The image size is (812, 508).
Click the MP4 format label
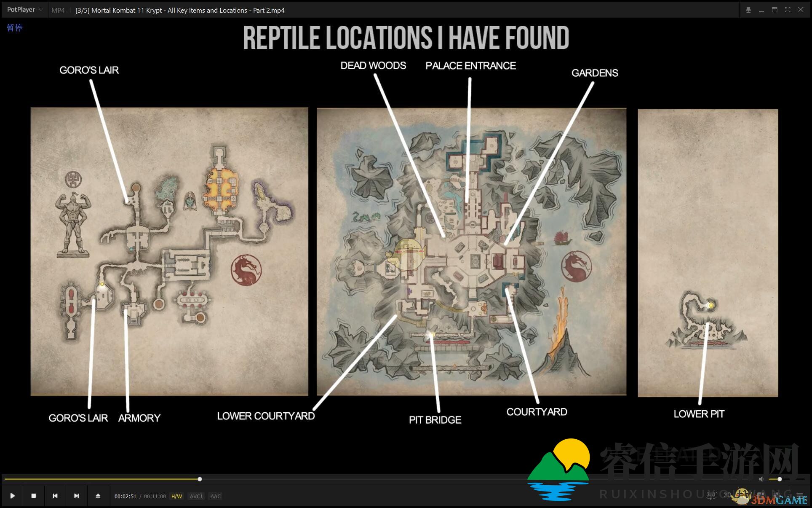pos(58,10)
